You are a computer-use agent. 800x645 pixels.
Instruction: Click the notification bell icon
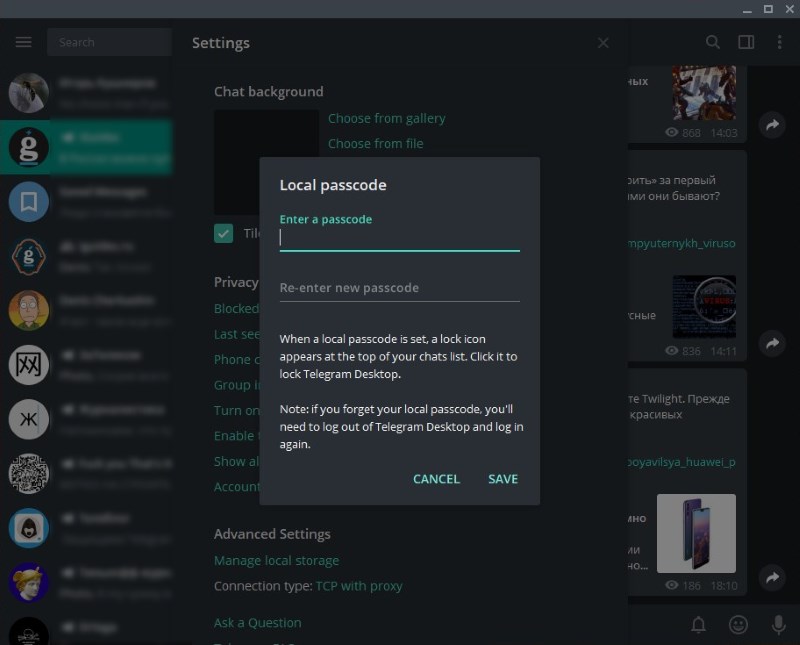tap(699, 624)
